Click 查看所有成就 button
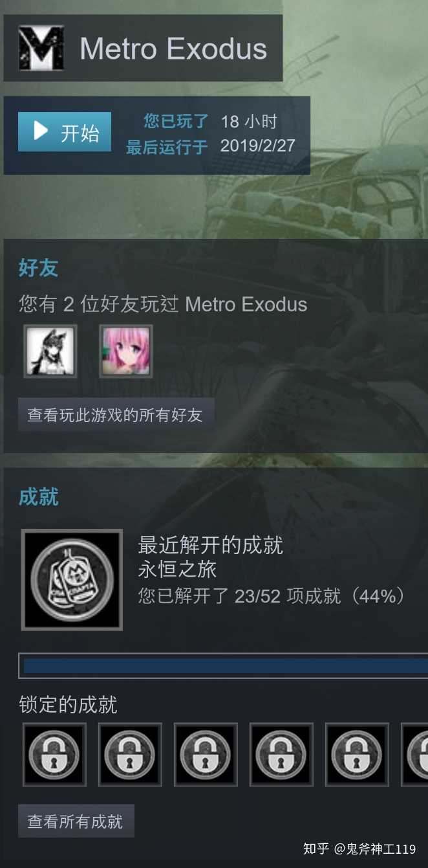The width and height of the screenshot is (428, 868). (x=76, y=821)
